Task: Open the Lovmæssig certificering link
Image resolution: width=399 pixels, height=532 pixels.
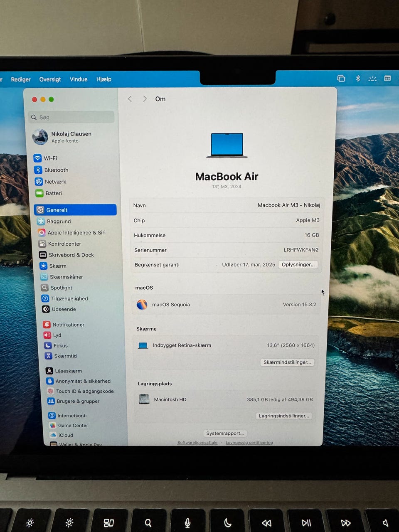Action: (x=249, y=443)
